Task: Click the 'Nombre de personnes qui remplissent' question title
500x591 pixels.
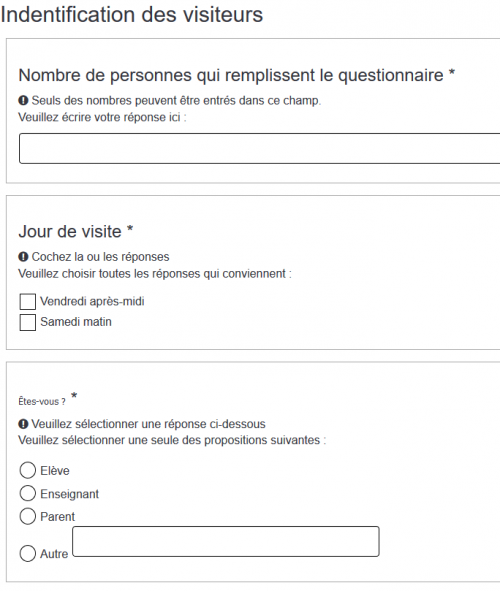Action: click(231, 75)
